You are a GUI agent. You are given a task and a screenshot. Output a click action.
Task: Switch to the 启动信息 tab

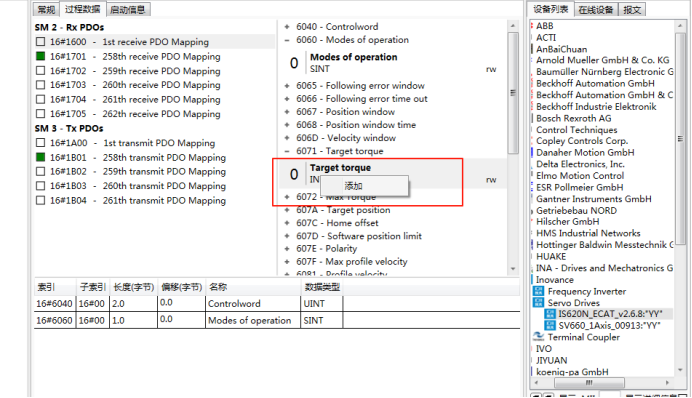click(x=128, y=9)
